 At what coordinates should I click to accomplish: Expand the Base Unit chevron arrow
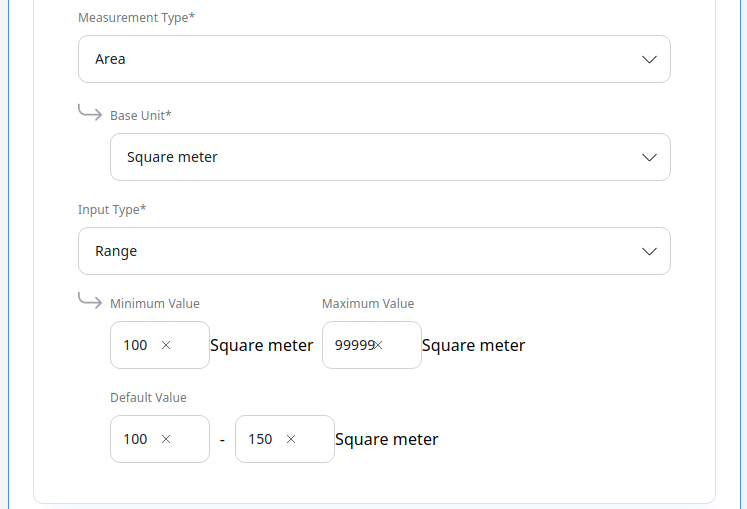(649, 157)
